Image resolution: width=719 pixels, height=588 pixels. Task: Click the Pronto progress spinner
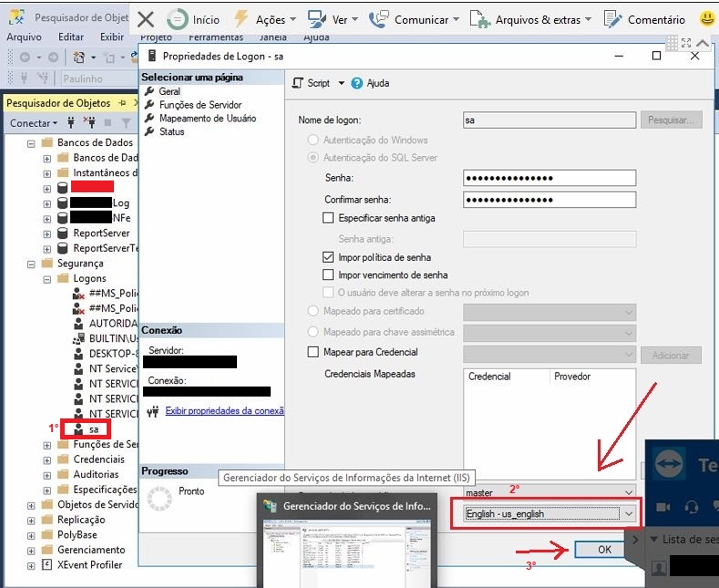pyautogui.click(x=159, y=498)
